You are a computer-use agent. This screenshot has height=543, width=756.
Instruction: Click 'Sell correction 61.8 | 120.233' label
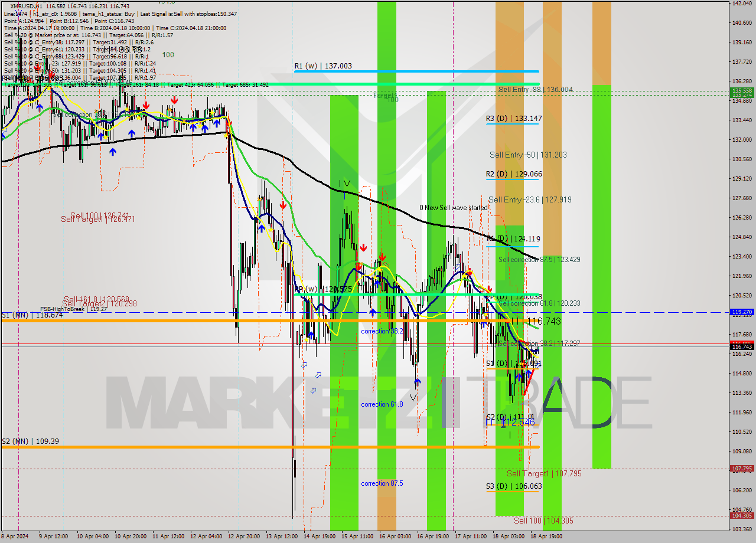(x=539, y=303)
